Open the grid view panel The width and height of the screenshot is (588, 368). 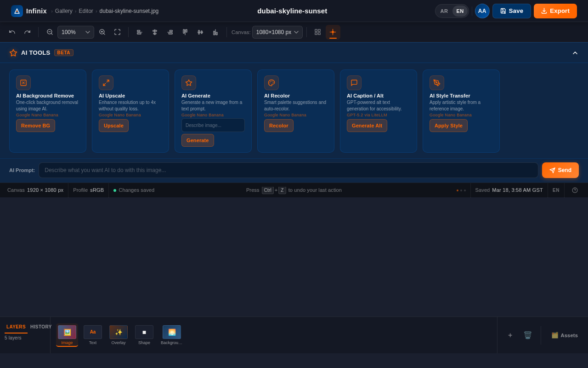click(317, 32)
